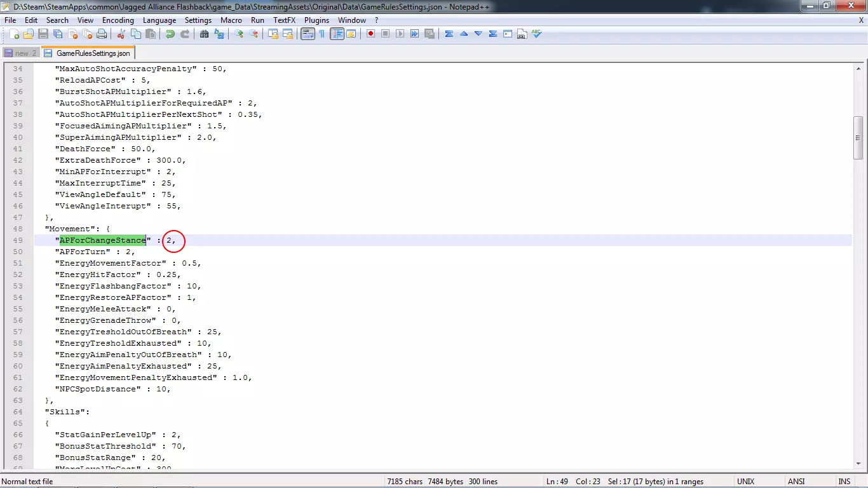Open the Replace dialog from the toolbar
This screenshot has width=868, height=488.
pyautogui.click(x=219, y=34)
